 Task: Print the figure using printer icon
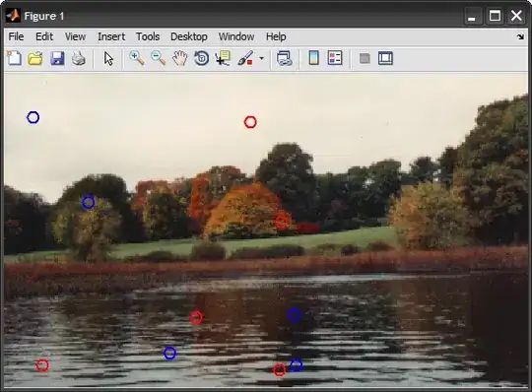click(x=79, y=58)
